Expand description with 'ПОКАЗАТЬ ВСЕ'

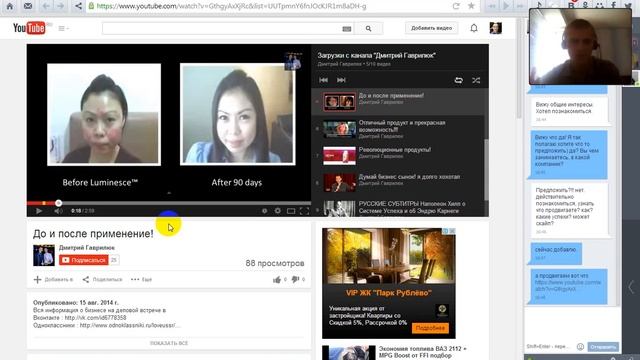169,343
